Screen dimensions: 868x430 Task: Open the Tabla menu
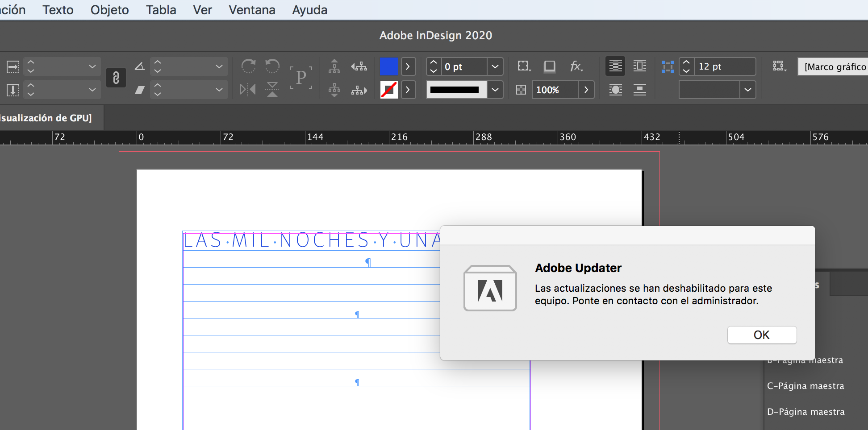click(161, 10)
